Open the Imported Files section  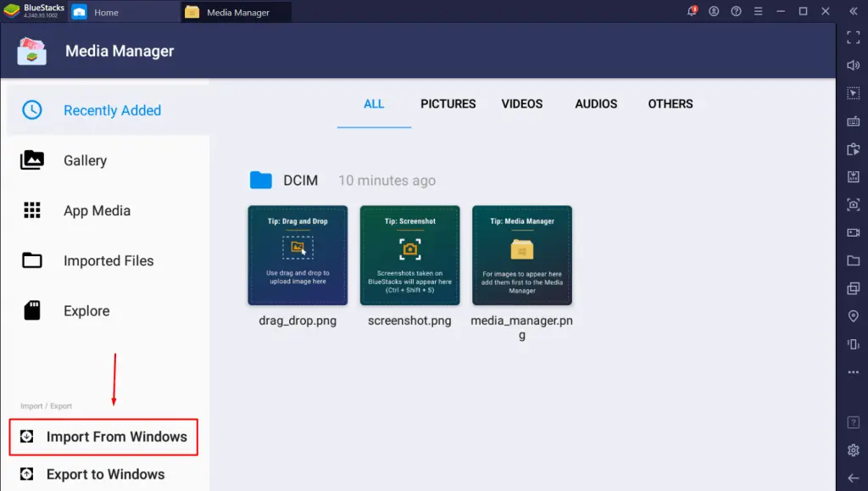click(108, 260)
